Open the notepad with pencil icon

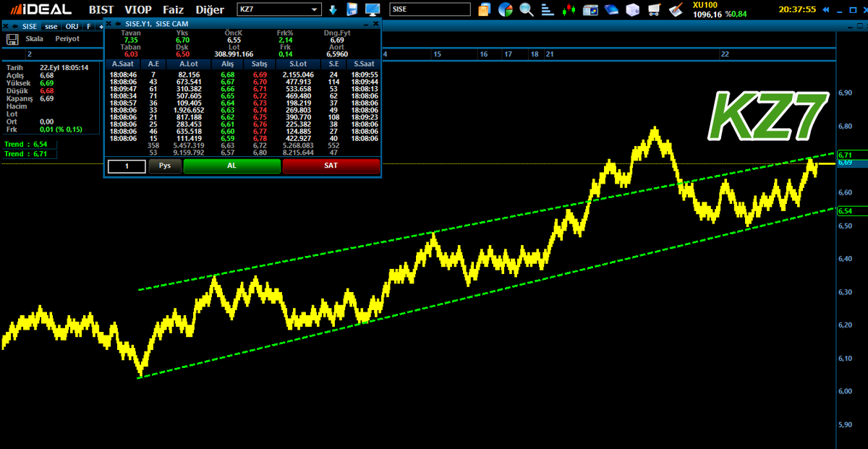(676, 10)
